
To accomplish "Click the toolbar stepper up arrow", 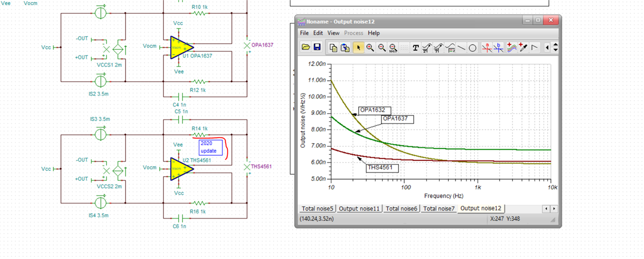I will [555, 45].
